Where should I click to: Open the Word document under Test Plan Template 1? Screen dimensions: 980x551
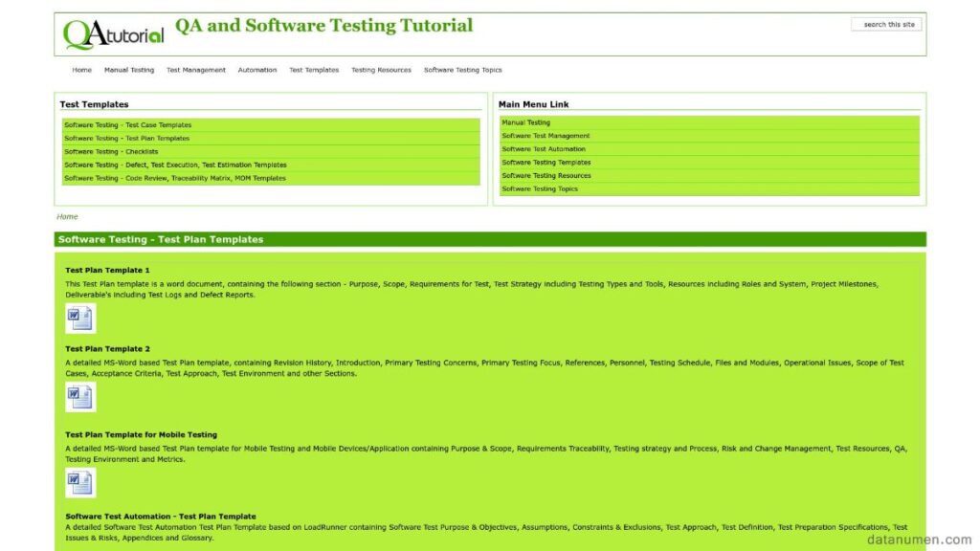coord(81,316)
